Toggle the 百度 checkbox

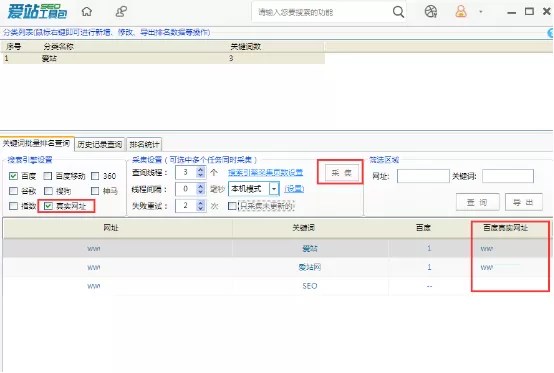pos(13,176)
